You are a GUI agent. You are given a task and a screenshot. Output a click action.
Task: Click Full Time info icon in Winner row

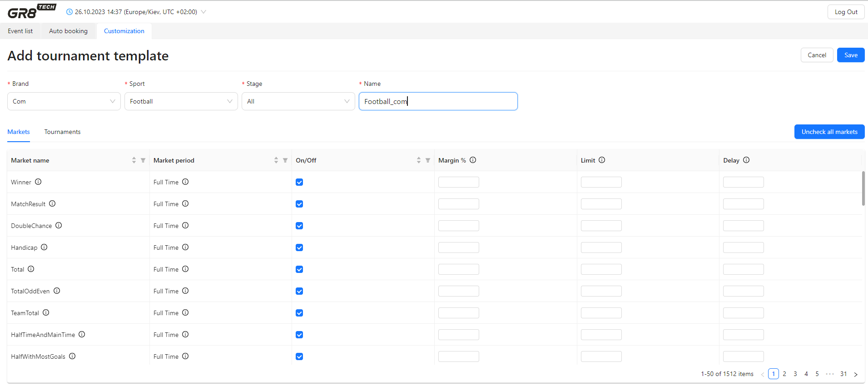click(x=185, y=182)
